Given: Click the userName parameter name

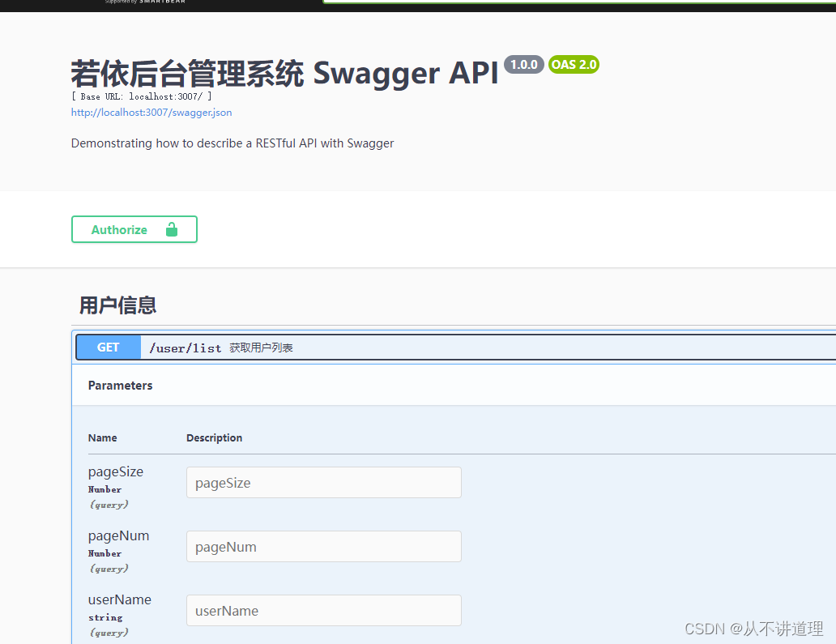Looking at the screenshot, I should pos(119,599).
